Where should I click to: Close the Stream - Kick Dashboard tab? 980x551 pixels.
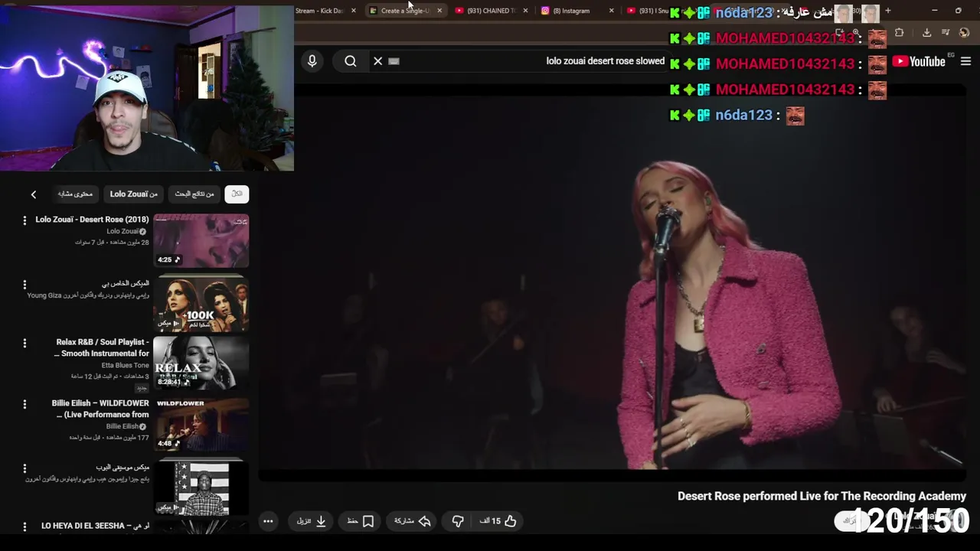tap(354, 11)
